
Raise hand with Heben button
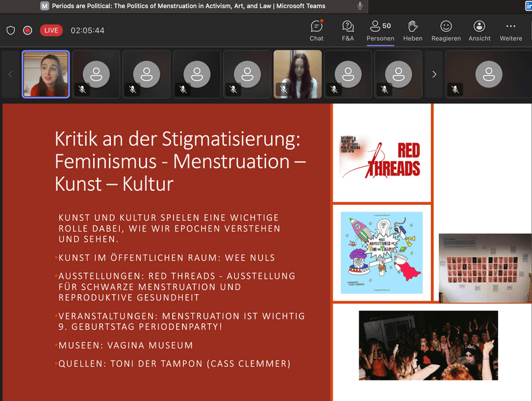pos(412,31)
